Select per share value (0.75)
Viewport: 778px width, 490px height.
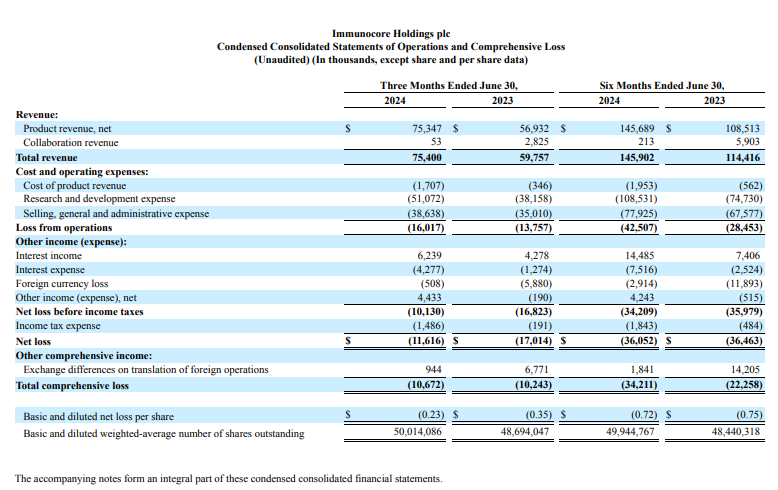tap(749, 415)
